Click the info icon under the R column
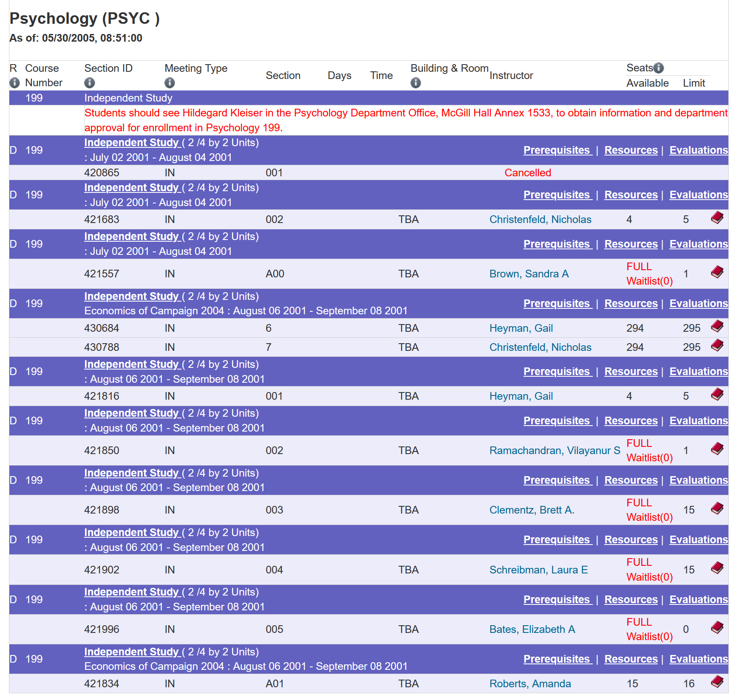736x700 pixels. click(x=14, y=83)
